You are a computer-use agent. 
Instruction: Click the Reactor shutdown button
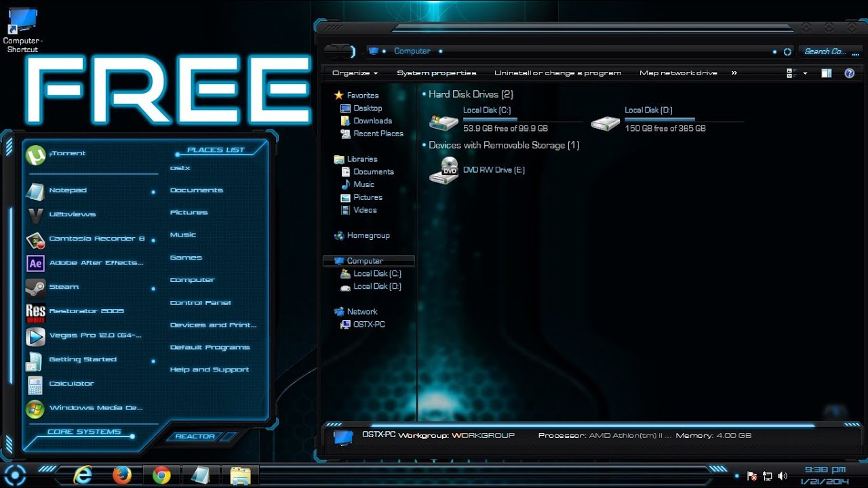(x=195, y=436)
